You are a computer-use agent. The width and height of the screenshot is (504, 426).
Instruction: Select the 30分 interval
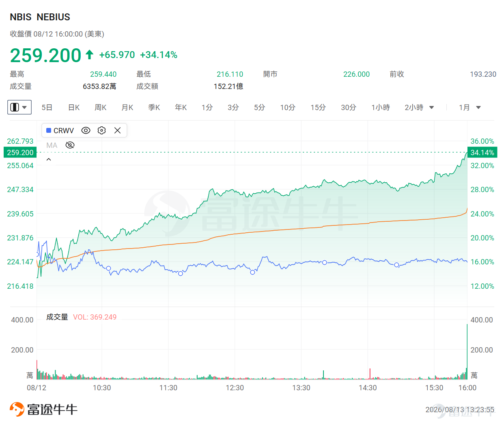pyautogui.click(x=349, y=107)
